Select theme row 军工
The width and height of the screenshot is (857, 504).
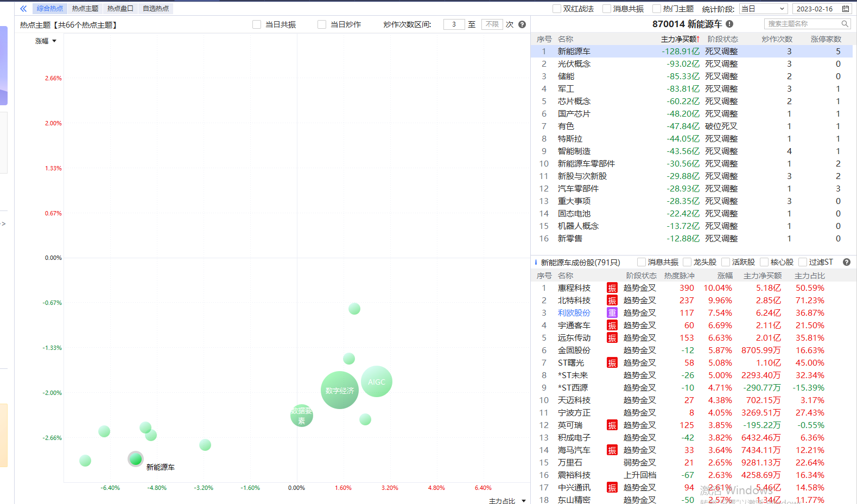(691, 89)
